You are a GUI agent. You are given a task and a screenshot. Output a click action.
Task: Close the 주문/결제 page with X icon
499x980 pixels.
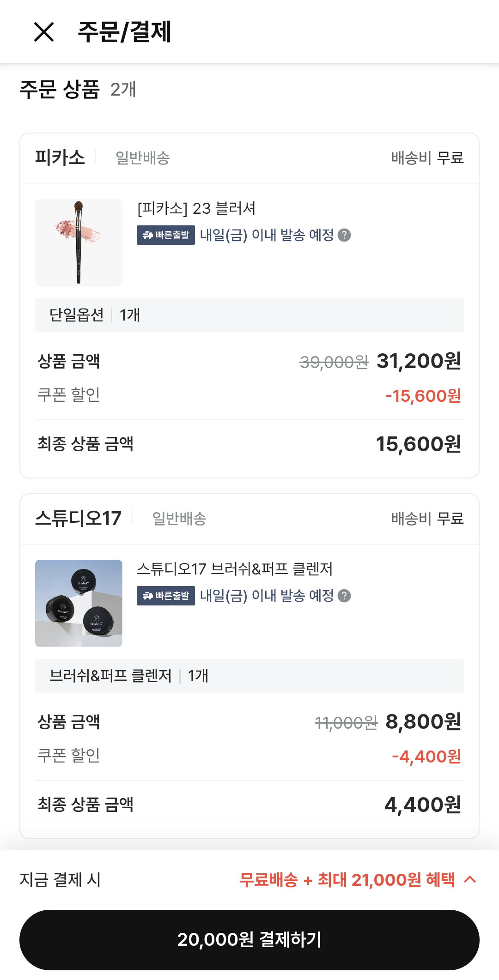(x=44, y=32)
